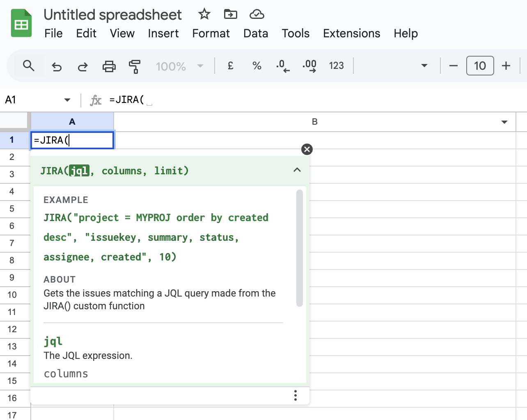
Task: Activate the paint format tool
Action: click(135, 66)
